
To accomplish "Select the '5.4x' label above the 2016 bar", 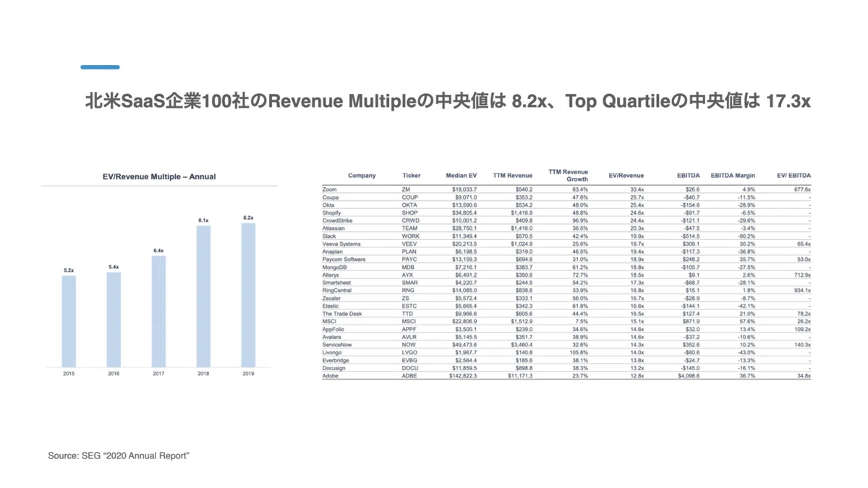I will coord(114,267).
